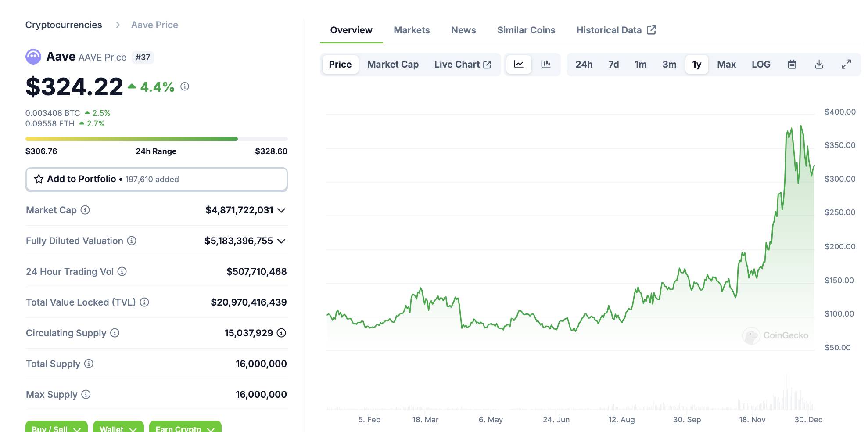Toggle LOG scale on chart
This screenshot has height=432, width=868.
pos(761,65)
